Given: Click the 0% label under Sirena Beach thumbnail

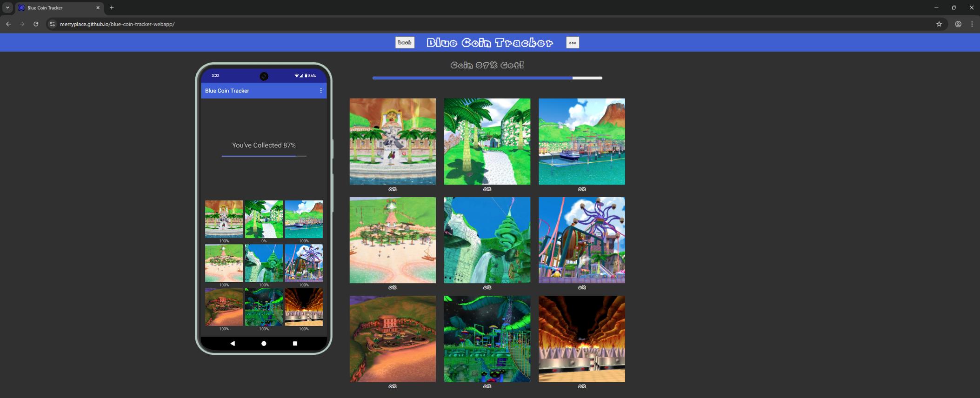Looking at the screenshot, I should (393, 386).
